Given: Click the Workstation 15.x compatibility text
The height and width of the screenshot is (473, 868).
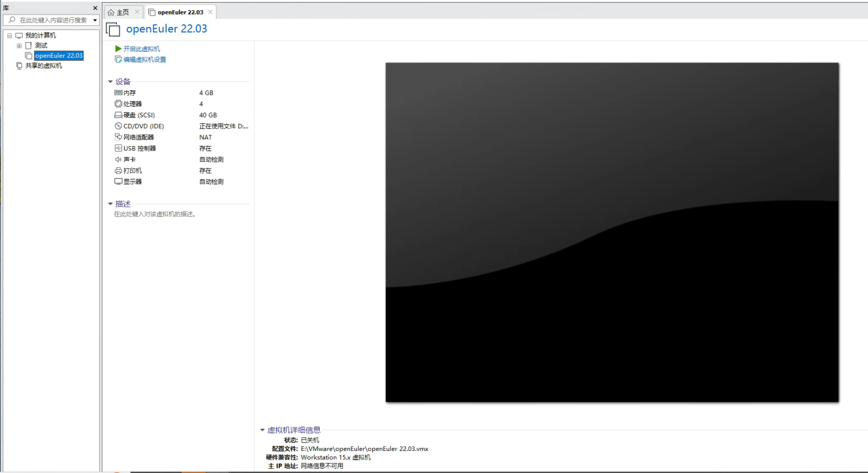Looking at the screenshot, I should point(336,457).
